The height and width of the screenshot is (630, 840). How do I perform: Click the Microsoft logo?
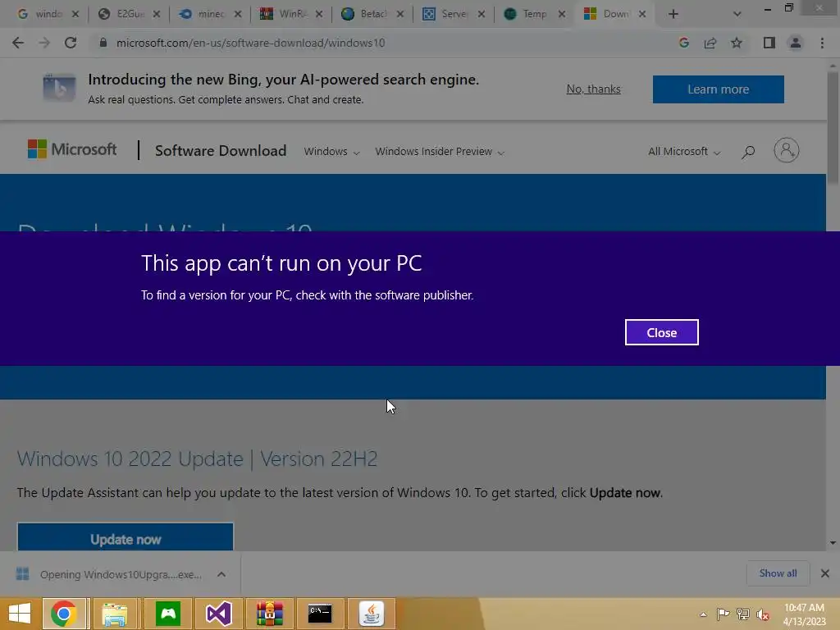(72, 149)
